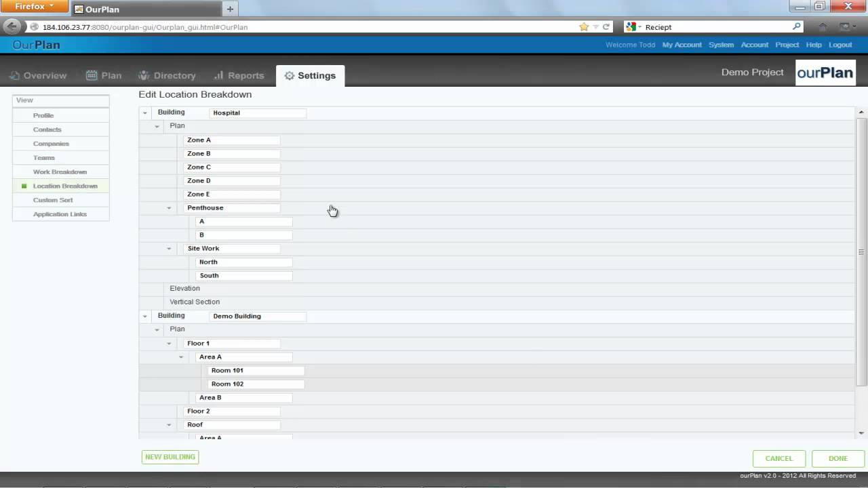Open Work Breakdown in the sidebar
This screenshot has width=868, height=488.
(61, 172)
